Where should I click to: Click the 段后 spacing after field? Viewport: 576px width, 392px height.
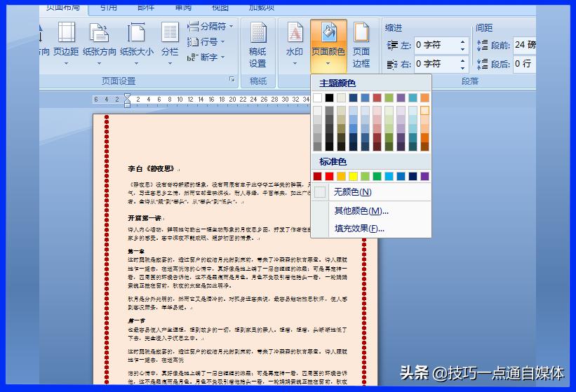coord(525,64)
